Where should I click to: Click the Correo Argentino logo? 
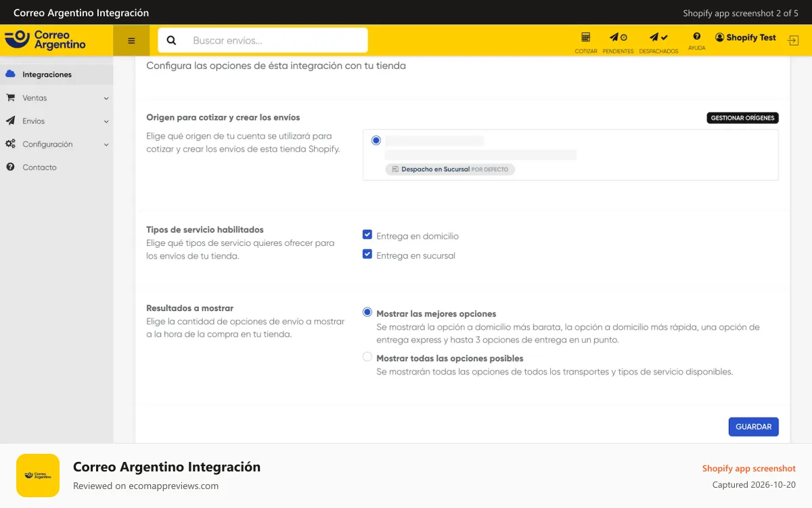click(x=45, y=40)
